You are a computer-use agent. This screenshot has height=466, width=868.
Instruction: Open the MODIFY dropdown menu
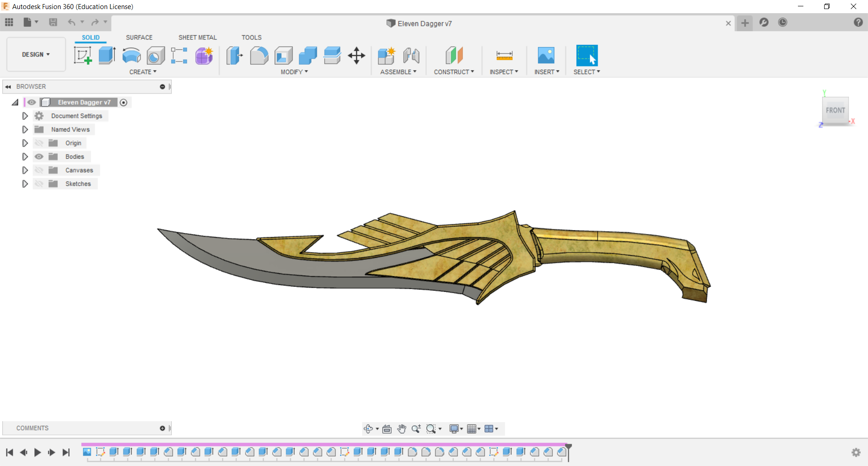[294, 72]
